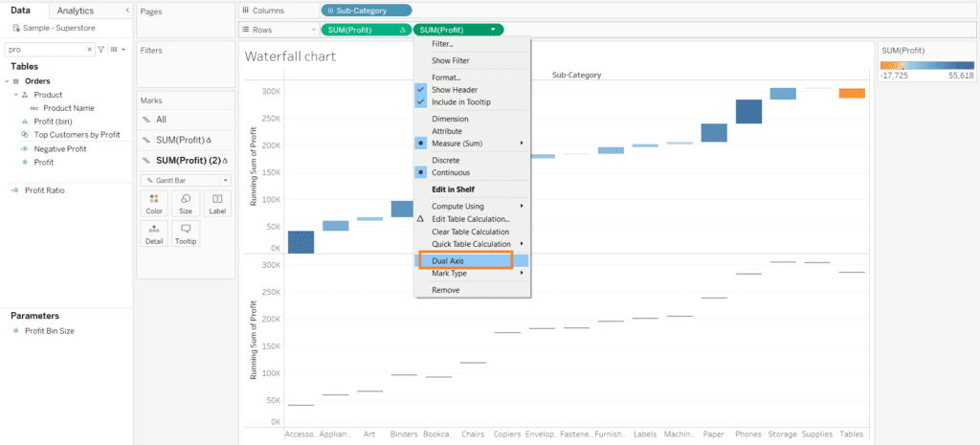Open the Size mark card
Screen dimensions: 980x445
[x=186, y=203]
